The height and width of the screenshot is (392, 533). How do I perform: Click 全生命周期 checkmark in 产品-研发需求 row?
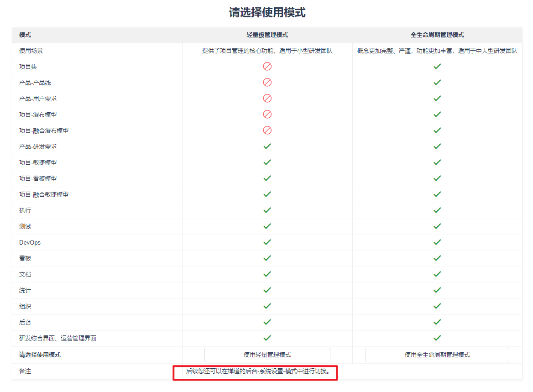(x=437, y=146)
